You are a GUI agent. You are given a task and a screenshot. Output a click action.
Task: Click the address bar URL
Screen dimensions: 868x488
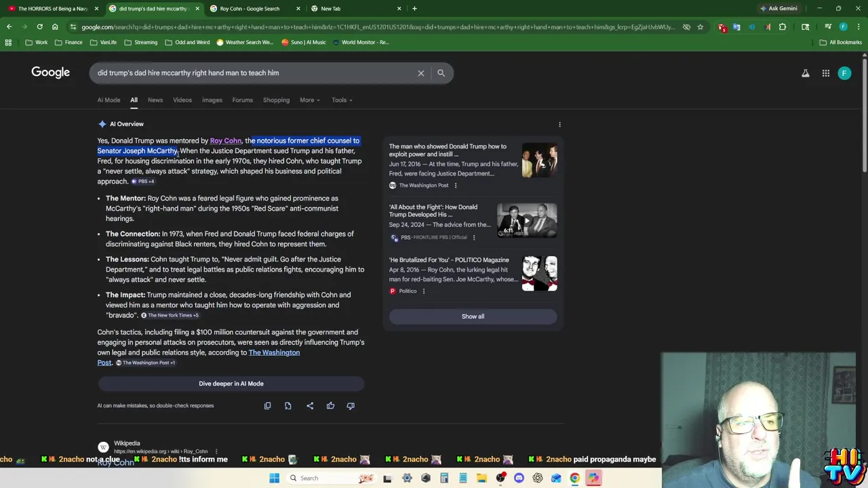[378, 27]
